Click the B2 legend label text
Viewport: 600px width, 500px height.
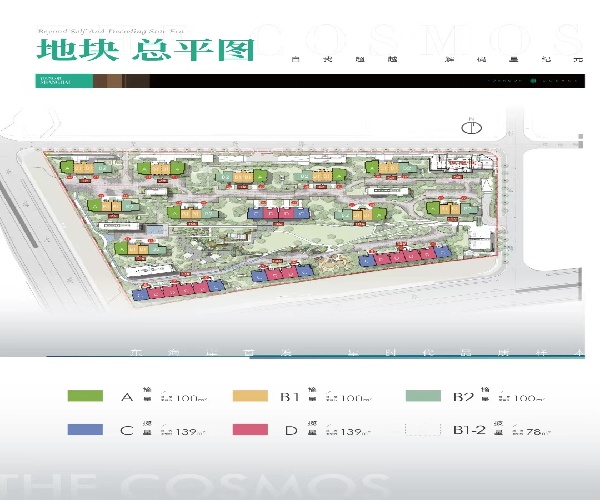point(462,397)
